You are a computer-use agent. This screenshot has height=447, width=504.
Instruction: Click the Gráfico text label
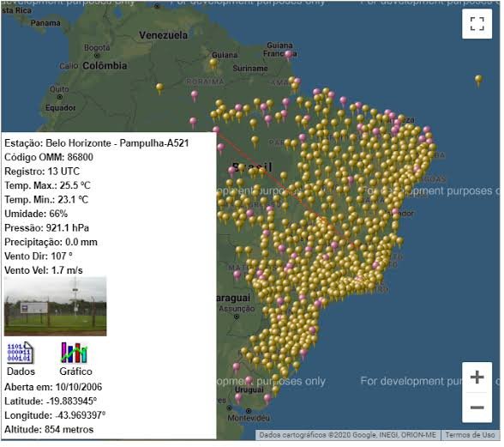click(x=76, y=372)
